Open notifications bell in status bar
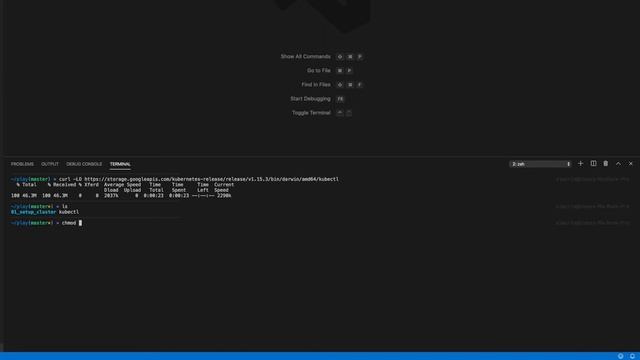640x360 pixels. click(x=632, y=356)
